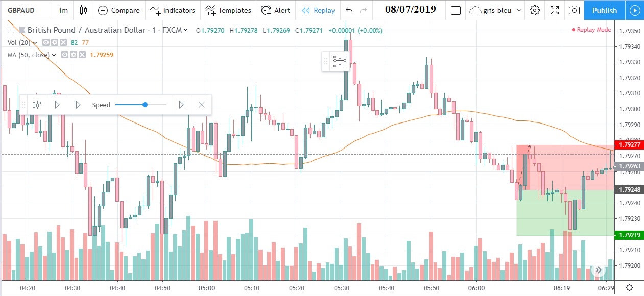Jump replay to real-time
Screen dimensions: 644x296
point(182,105)
